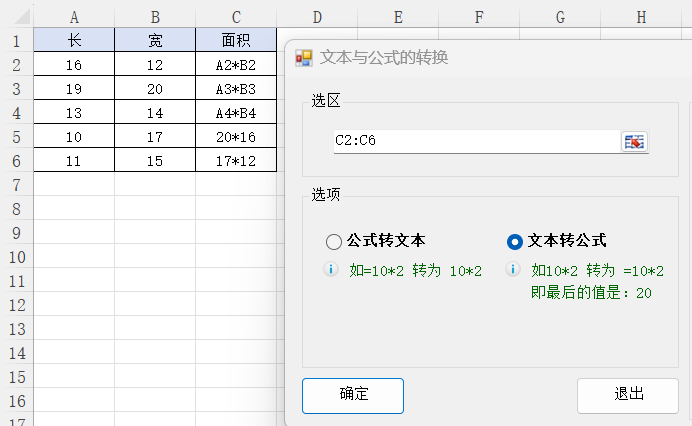Select column C header

236,17
